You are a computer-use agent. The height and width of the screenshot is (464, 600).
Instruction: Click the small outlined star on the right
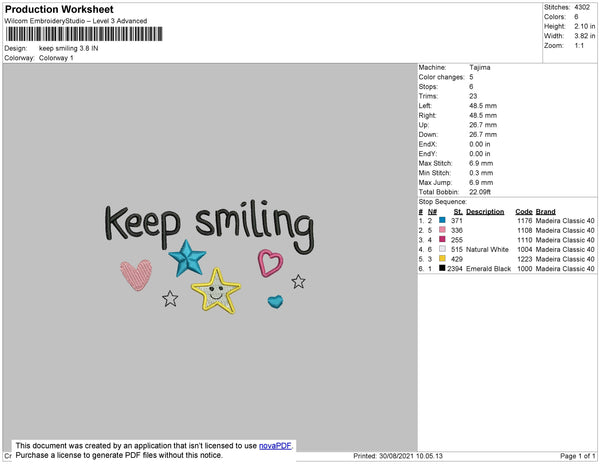click(x=298, y=282)
